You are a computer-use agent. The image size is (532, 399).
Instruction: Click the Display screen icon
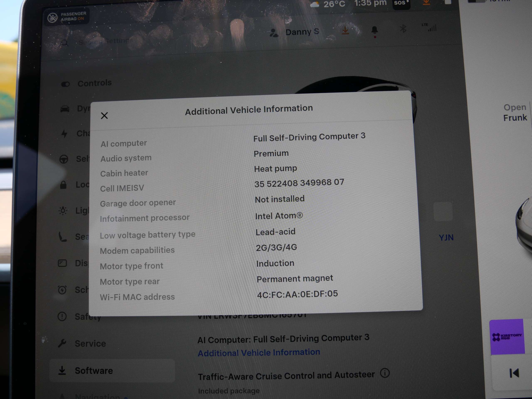point(62,263)
